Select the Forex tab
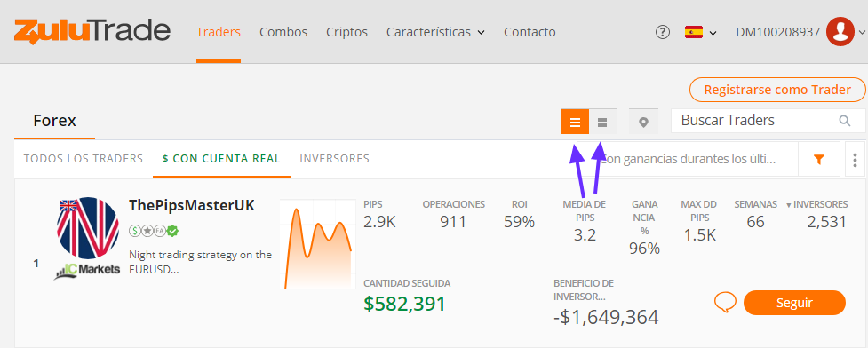Viewport: 868px width, 348px height. (x=54, y=121)
